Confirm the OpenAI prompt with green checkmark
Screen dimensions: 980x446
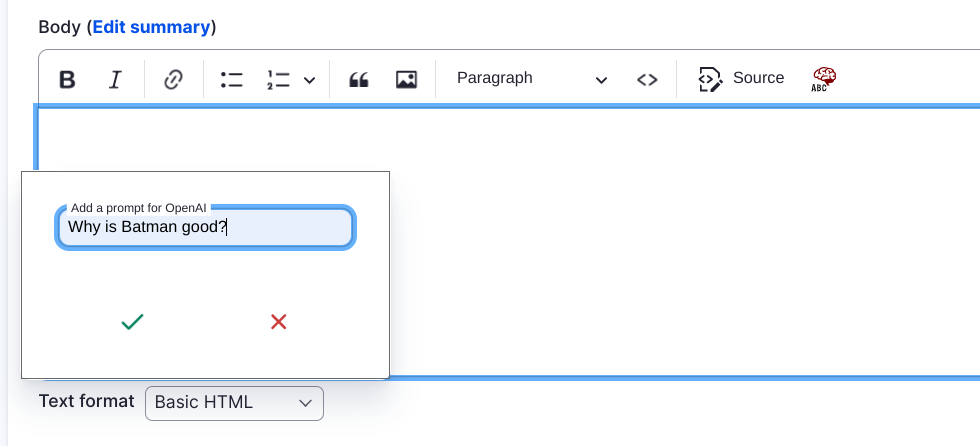pos(132,321)
